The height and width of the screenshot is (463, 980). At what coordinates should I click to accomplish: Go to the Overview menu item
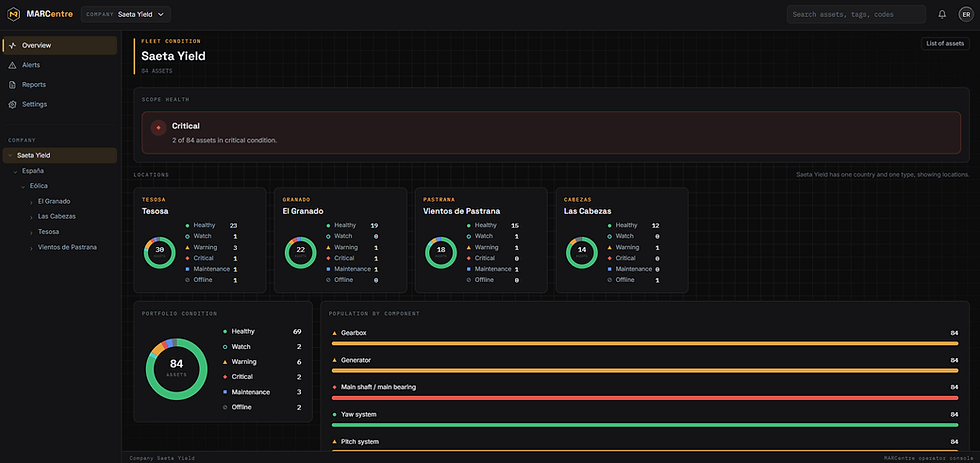tap(60, 46)
